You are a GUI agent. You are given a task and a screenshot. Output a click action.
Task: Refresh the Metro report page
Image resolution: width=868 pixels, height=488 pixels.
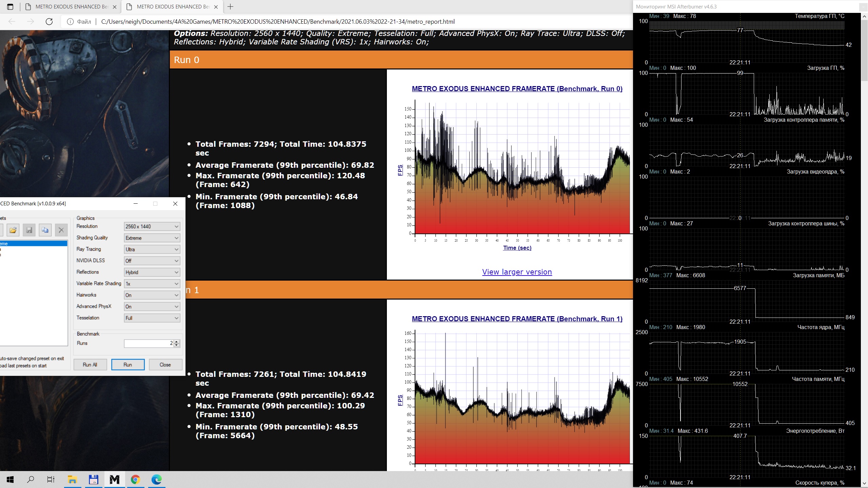[49, 22]
